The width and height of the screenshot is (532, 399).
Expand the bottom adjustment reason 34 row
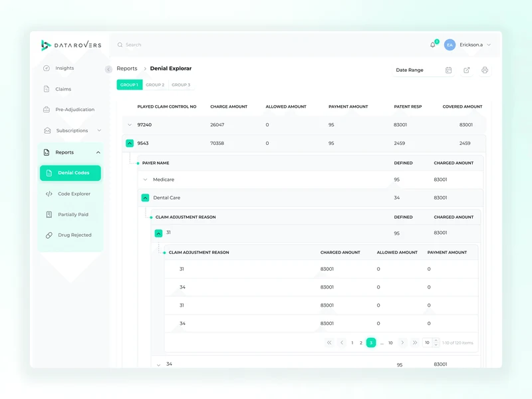pyautogui.click(x=158, y=365)
